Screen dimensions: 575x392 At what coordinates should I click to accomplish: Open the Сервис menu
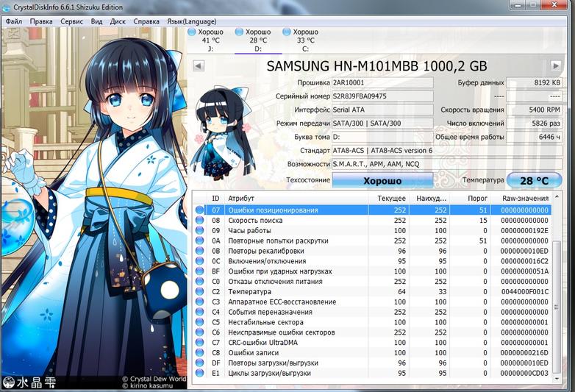click(71, 21)
